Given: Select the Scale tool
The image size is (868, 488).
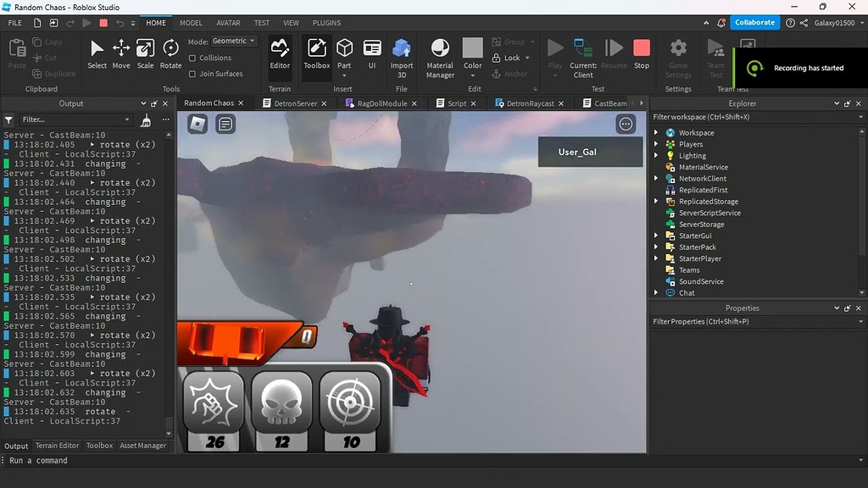Looking at the screenshot, I should pos(145,53).
